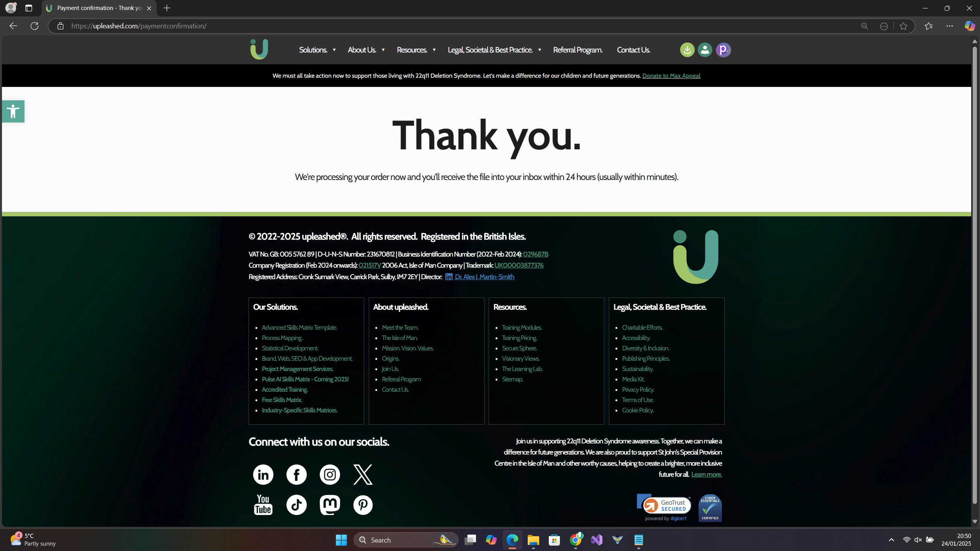Open the Charitable Efforts link
This screenshot has width=980, height=551.
(642, 327)
